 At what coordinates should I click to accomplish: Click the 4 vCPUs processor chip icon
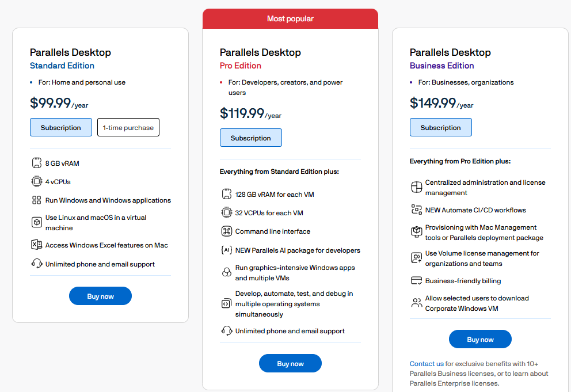[37, 181]
